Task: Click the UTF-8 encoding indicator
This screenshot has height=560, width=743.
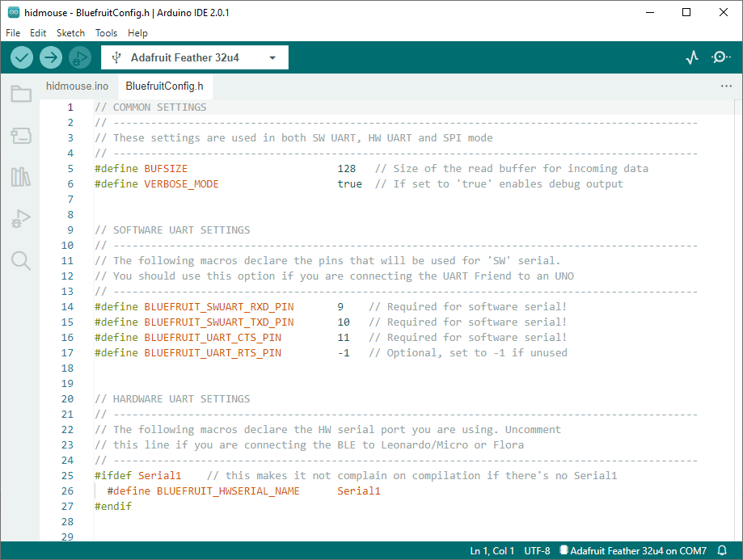Action: tap(538, 551)
